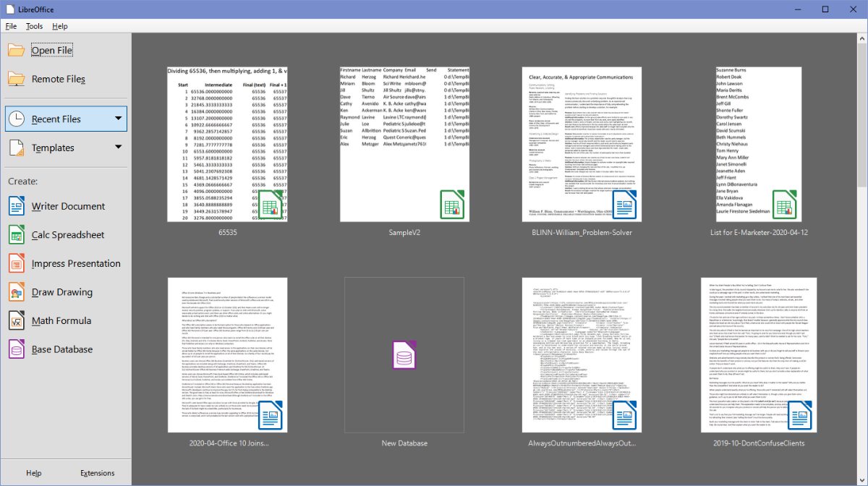Open the 2019-10-DontConfuseClients document thumbnail
Viewport: 868px width, 486px height.
(758, 355)
